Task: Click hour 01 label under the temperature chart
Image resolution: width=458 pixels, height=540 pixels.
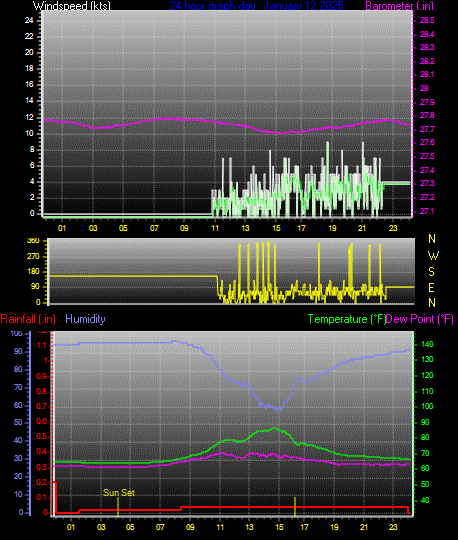Action: pyautogui.click(x=71, y=527)
